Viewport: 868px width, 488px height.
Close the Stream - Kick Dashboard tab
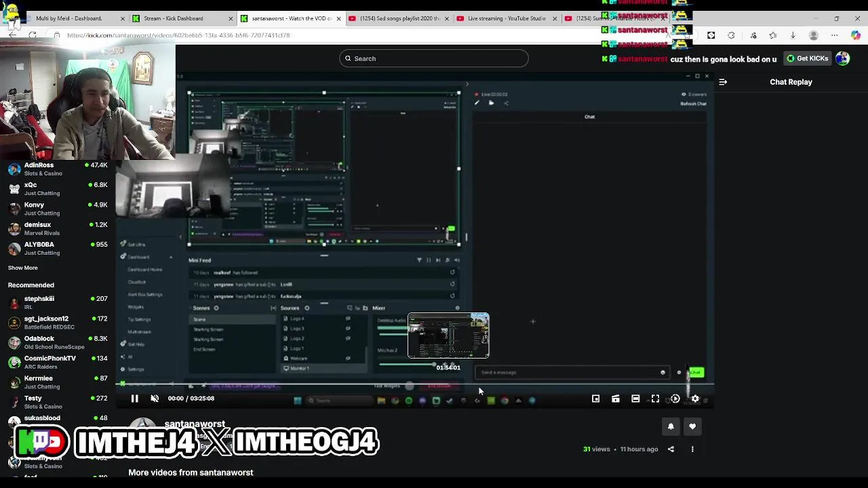tap(231, 18)
